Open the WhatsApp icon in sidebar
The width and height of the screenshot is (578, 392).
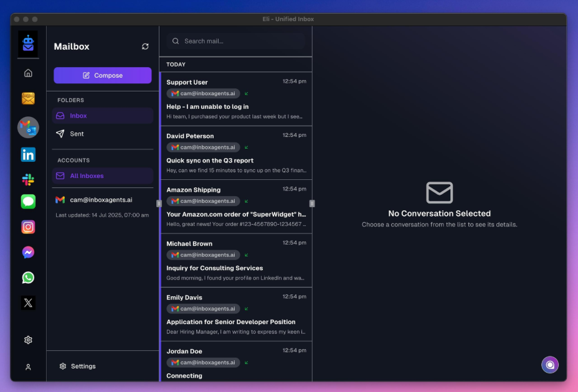coord(28,278)
